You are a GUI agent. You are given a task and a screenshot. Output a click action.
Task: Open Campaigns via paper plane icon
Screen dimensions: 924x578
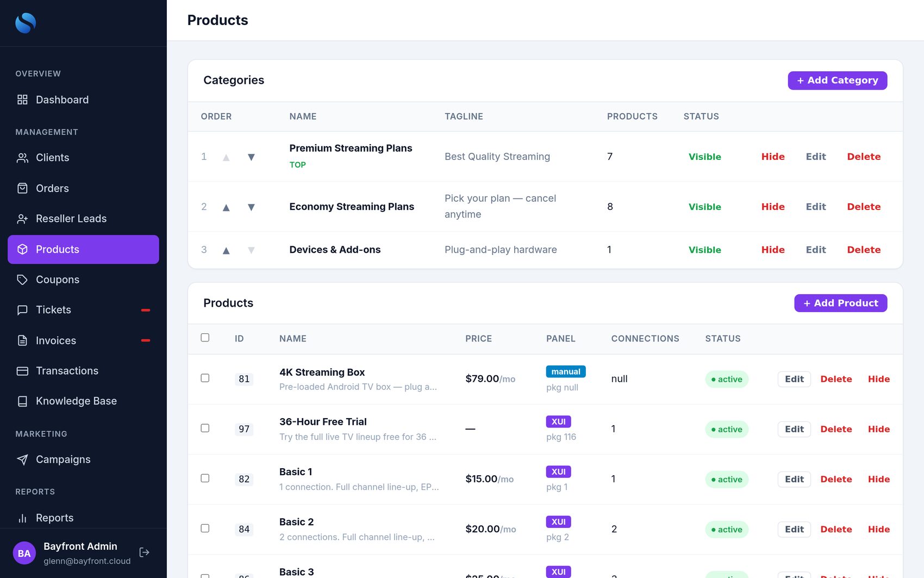(x=22, y=459)
